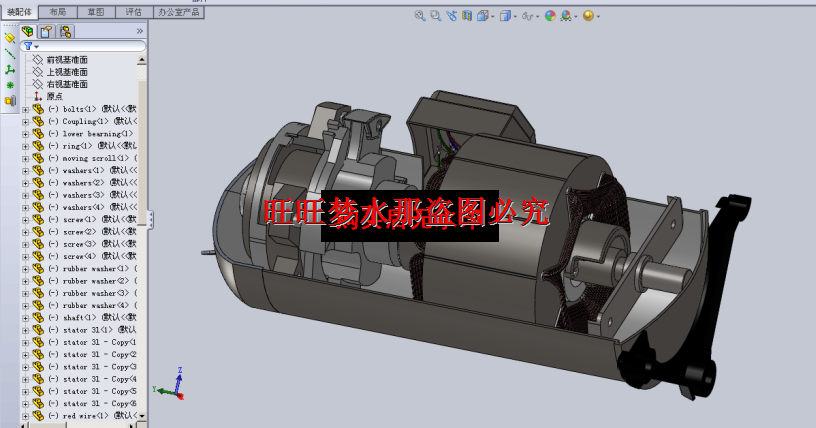Open the FeatureManager design tree tab
Viewport: 816px width, 428px height.
click(x=28, y=31)
